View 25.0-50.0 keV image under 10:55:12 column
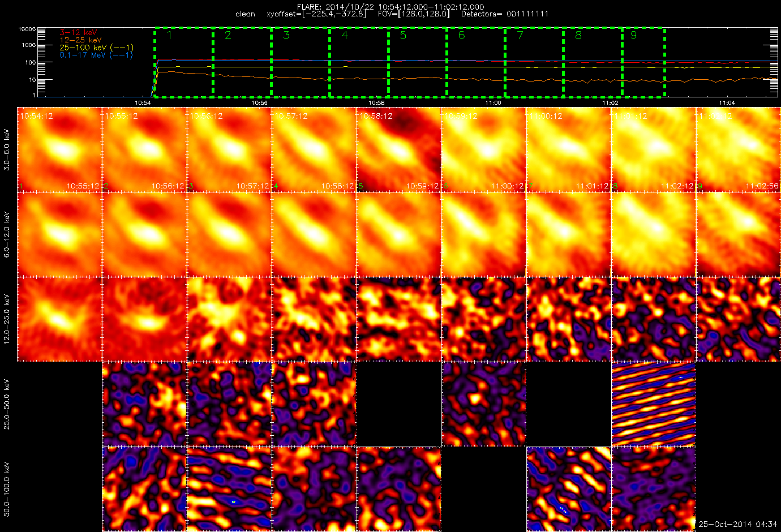 pyautogui.click(x=144, y=404)
